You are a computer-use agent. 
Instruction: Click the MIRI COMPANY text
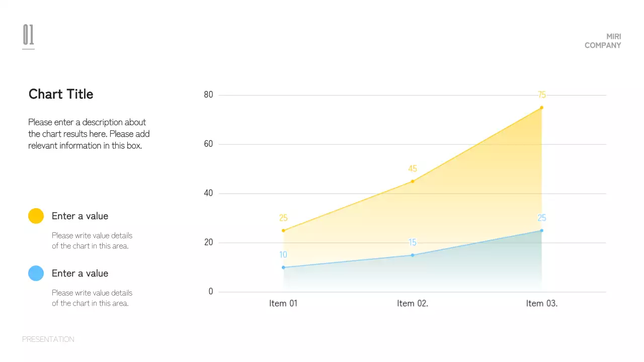click(603, 41)
